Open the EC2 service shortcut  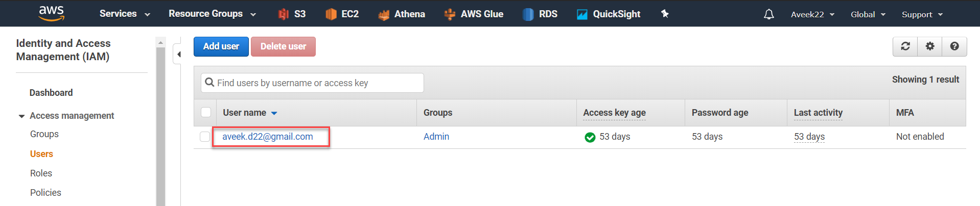pos(342,14)
